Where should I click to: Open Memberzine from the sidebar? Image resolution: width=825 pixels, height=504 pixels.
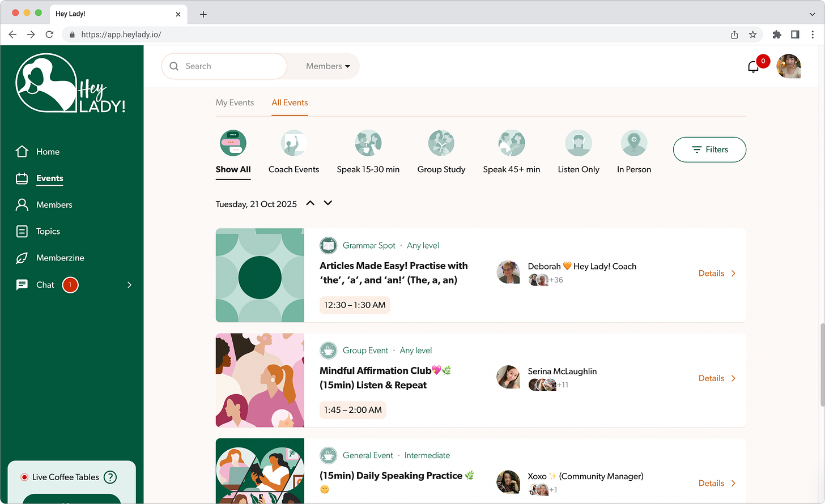(x=50, y=258)
